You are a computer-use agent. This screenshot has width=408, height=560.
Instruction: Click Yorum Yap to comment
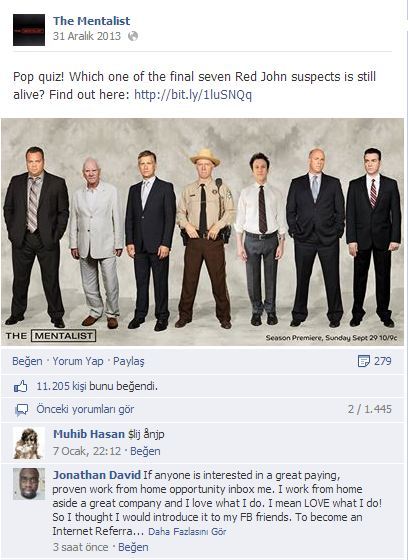click(78, 361)
